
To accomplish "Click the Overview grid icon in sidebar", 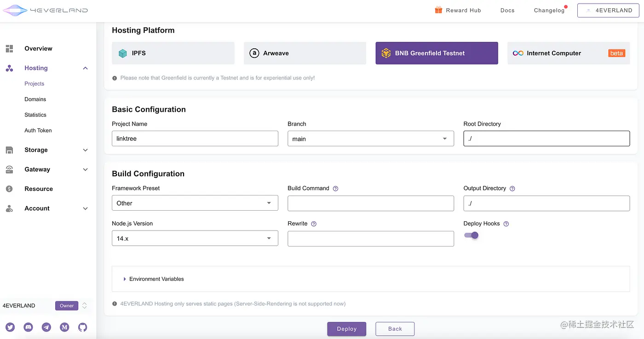I will (9, 48).
